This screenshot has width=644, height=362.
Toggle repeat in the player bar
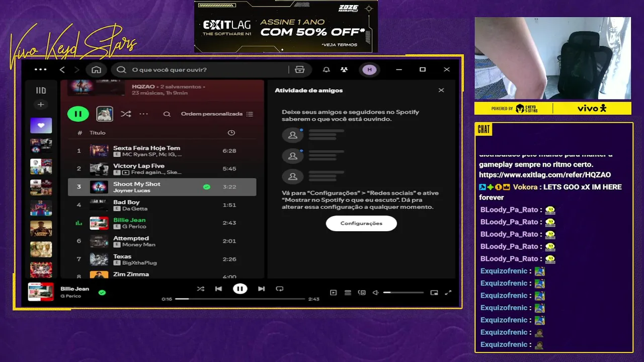point(280,289)
